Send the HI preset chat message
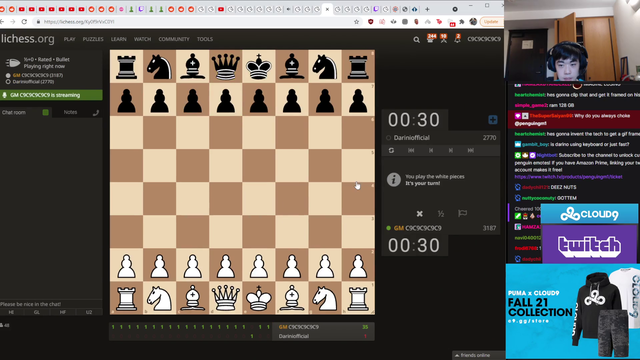 point(11,312)
